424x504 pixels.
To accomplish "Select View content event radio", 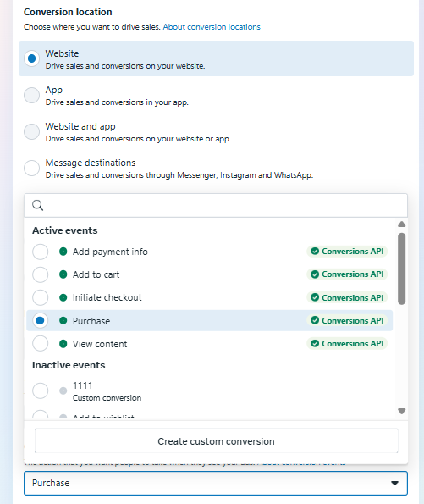I will [x=40, y=344].
